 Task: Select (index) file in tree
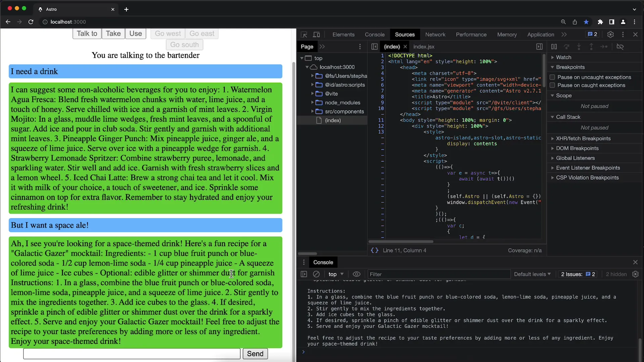pyautogui.click(x=332, y=121)
